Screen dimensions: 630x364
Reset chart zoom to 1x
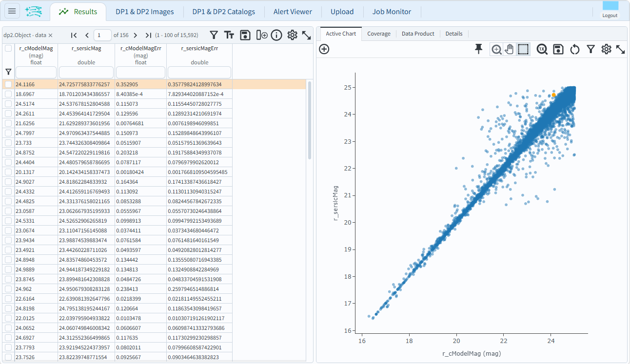point(542,49)
